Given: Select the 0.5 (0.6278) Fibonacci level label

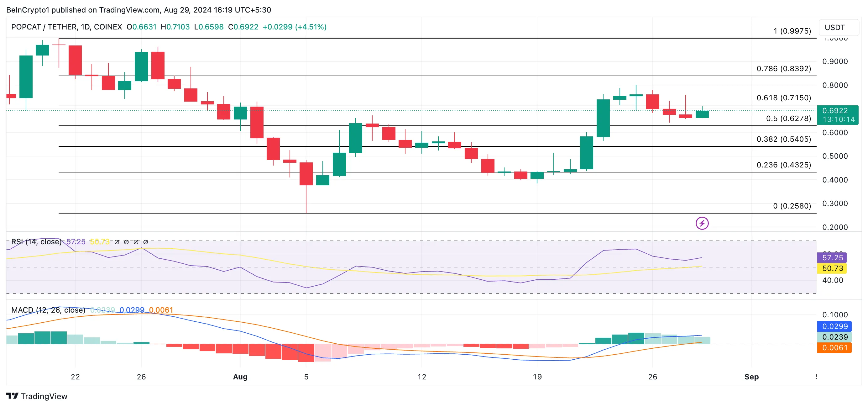Looking at the screenshot, I should [x=788, y=118].
